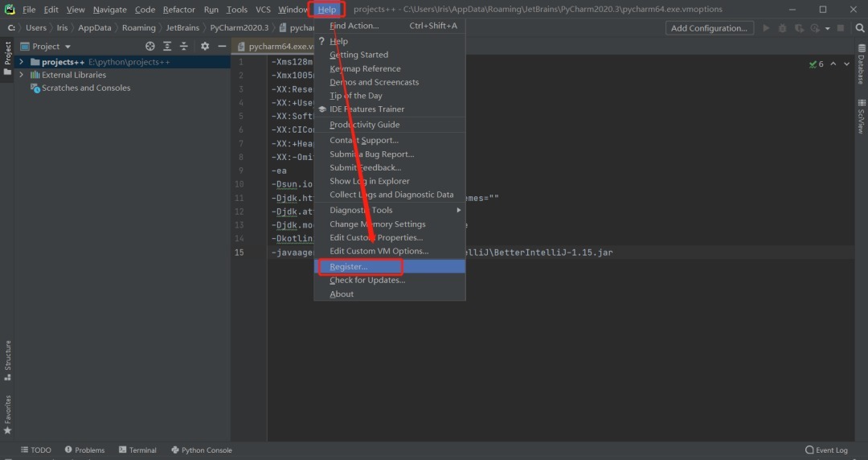Image resolution: width=868 pixels, height=460 pixels.
Task: Go to next highlighted problem arrow
Action: tap(846, 64)
